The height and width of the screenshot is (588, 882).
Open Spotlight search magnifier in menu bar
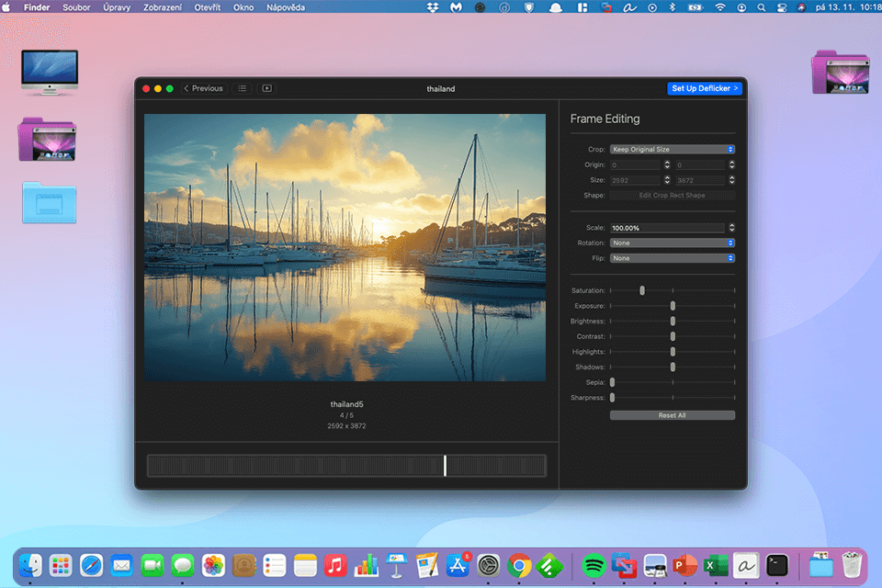[x=761, y=7]
